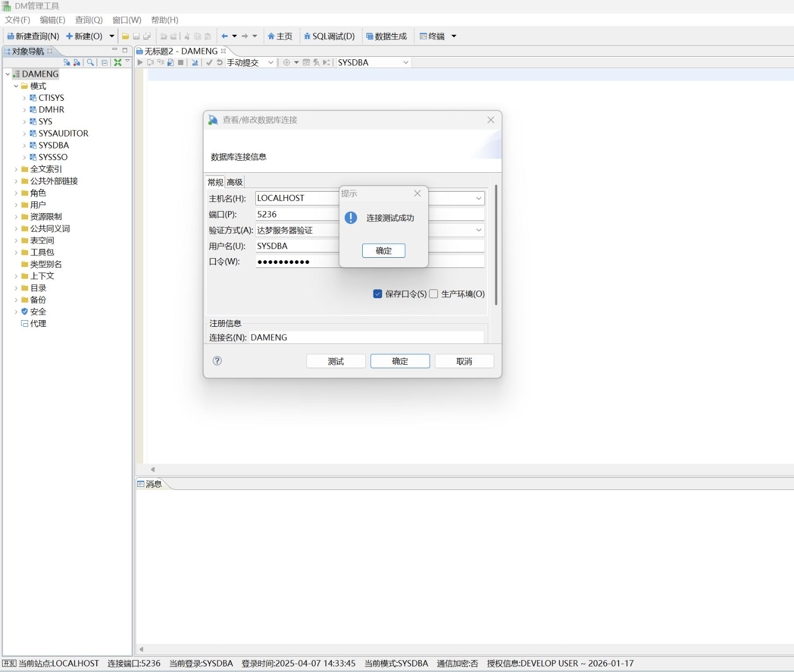Click the forward navigation arrow icon
This screenshot has height=672, width=794.
pyautogui.click(x=245, y=36)
